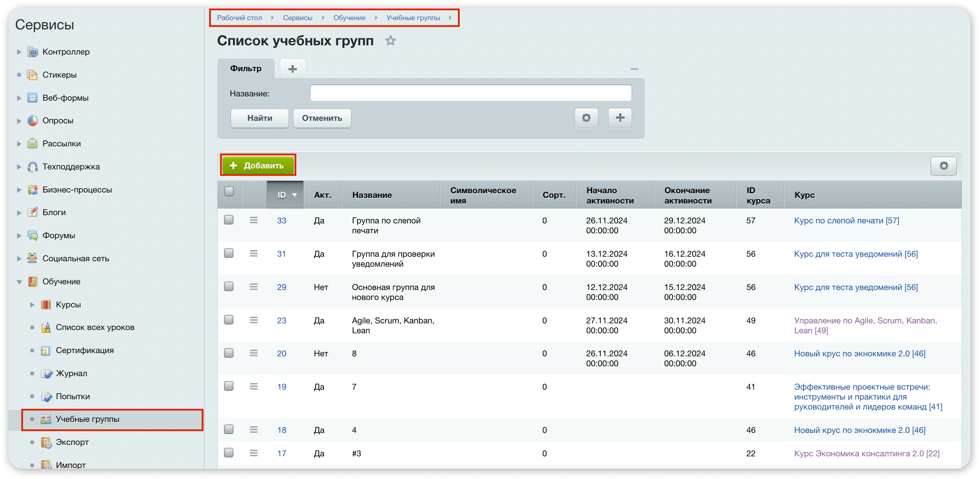This screenshot has height=479, width=980.
Task: Open row actions menu for group 23
Action: coord(254,320)
